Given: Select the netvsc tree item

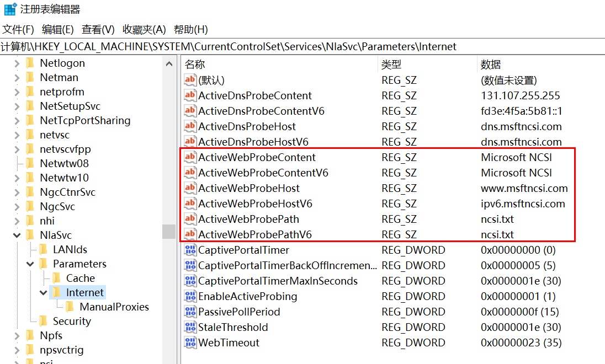Looking at the screenshot, I should [x=55, y=135].
